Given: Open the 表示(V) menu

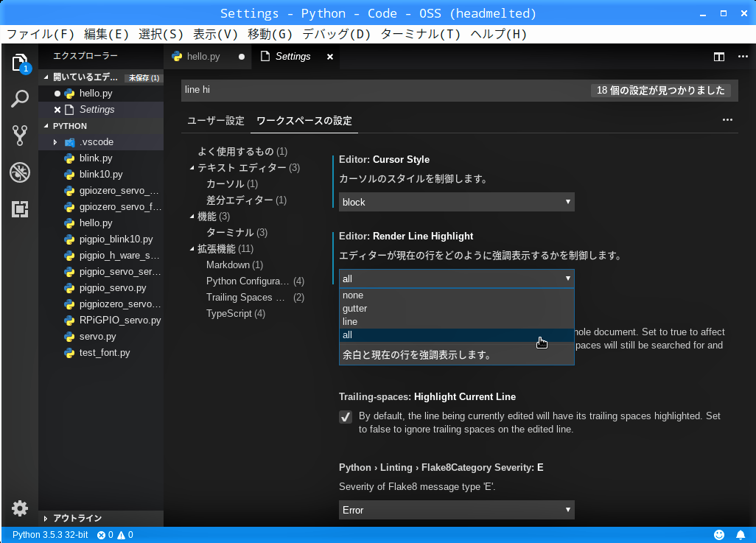Looking at the screenshot, I should [x=215, y=34].
